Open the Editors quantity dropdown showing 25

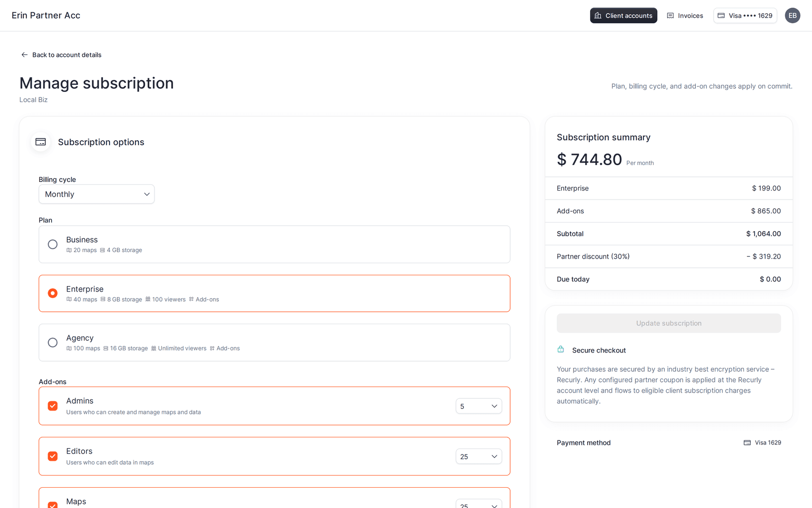479,456
